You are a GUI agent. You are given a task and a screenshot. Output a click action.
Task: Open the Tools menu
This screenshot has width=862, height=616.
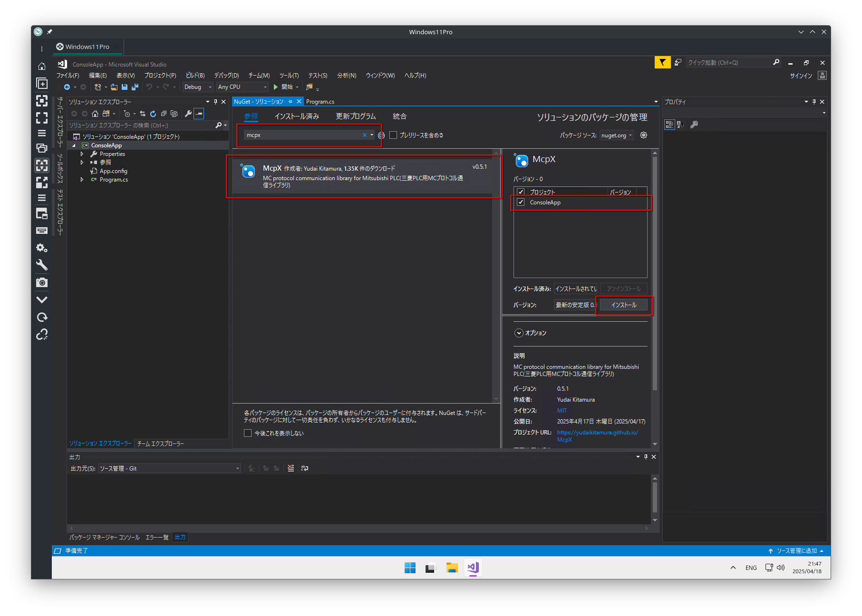[x=289, y=76]
